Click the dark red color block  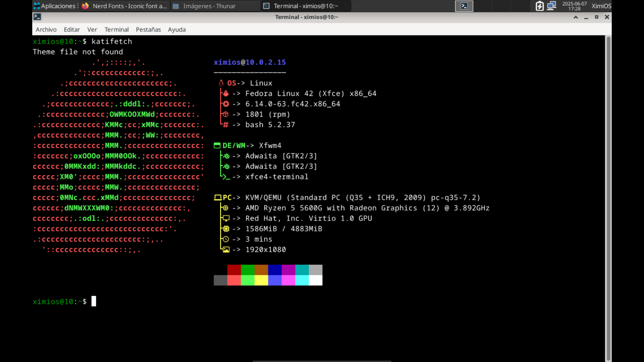click(x=234, y=270)
